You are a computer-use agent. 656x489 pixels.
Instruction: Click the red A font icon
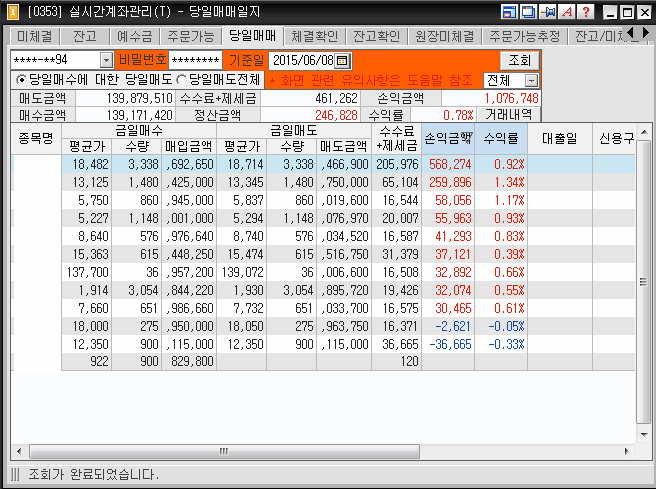[567, 12]
